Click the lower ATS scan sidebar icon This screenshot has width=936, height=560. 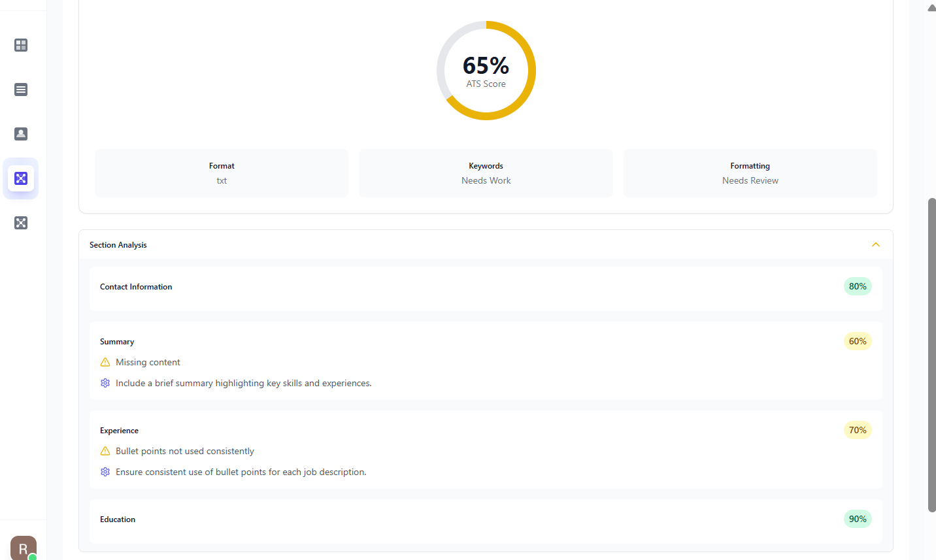pos(20,222)
